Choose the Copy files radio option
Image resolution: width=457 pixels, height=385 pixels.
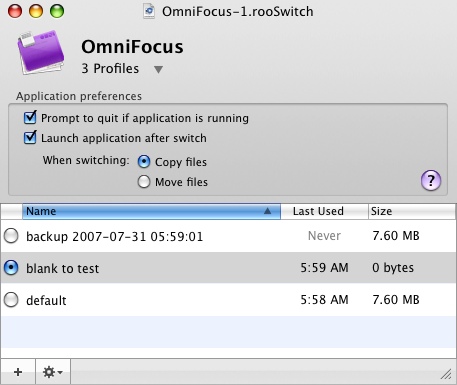coord(144,162)
